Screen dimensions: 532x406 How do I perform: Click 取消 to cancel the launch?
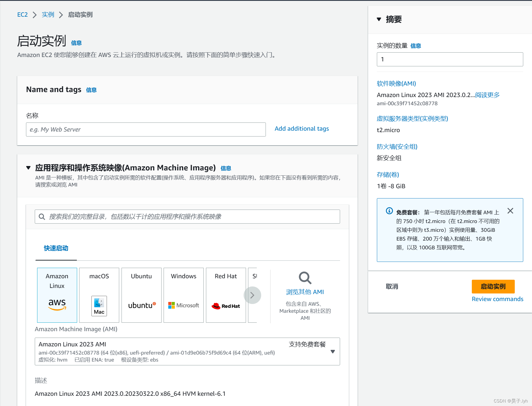point(392,286)
